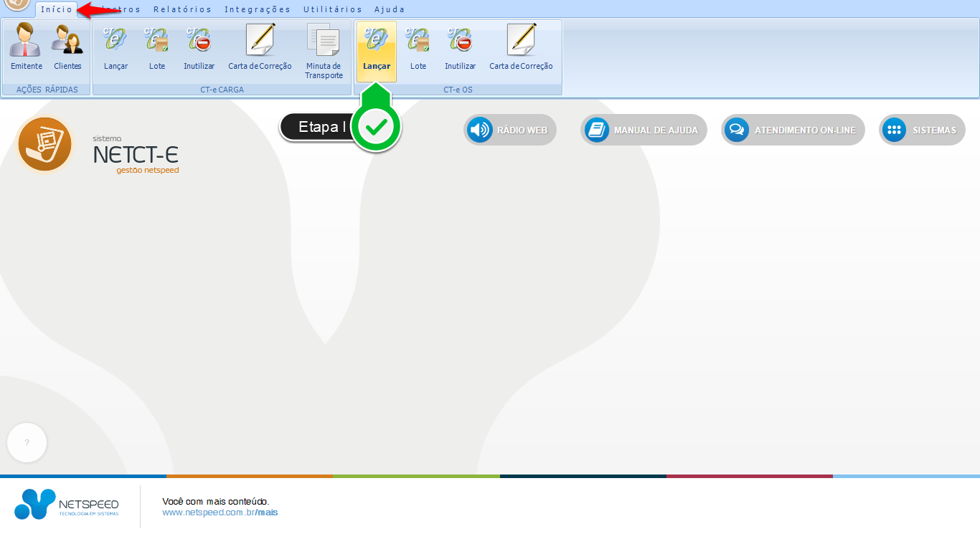The width and height of the screenshot is (980, 534).
Task: Open Carta de Correção in CT-e CARGA
Action: [260, 47]
